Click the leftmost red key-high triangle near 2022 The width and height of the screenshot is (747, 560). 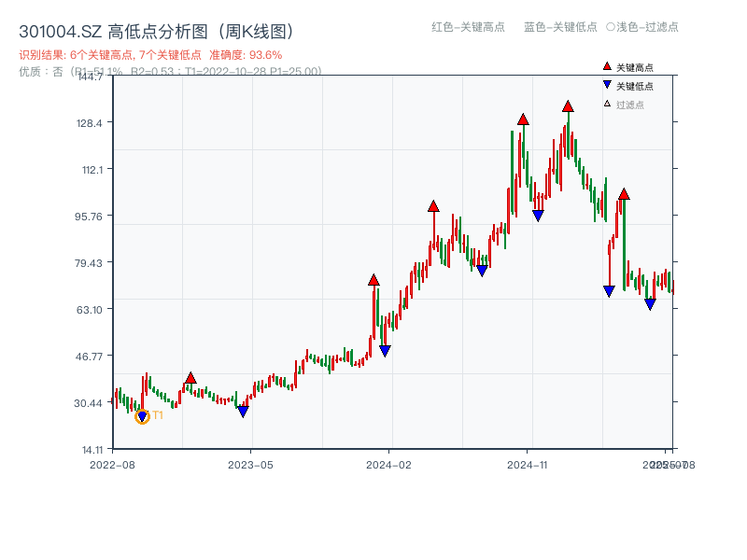pyautogui.click(x=191, y=376)
